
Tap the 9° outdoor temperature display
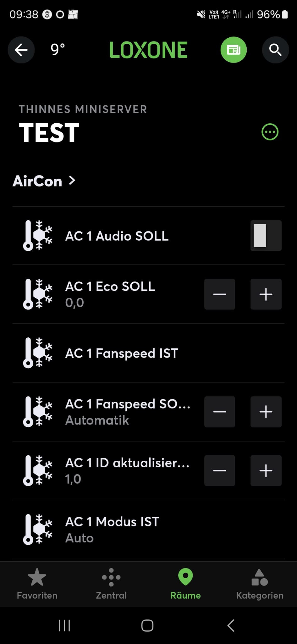(x=58, y=50)
